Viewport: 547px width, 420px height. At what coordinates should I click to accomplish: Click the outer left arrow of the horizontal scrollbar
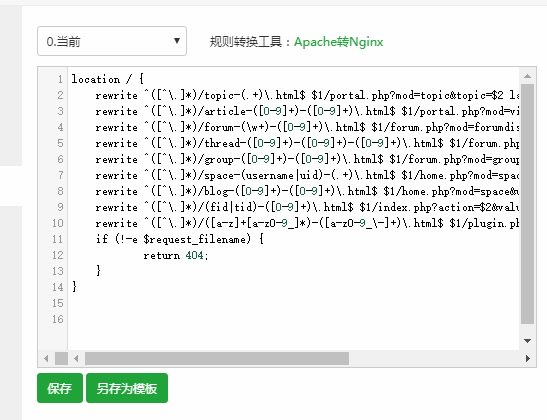(x=46, y=358)
